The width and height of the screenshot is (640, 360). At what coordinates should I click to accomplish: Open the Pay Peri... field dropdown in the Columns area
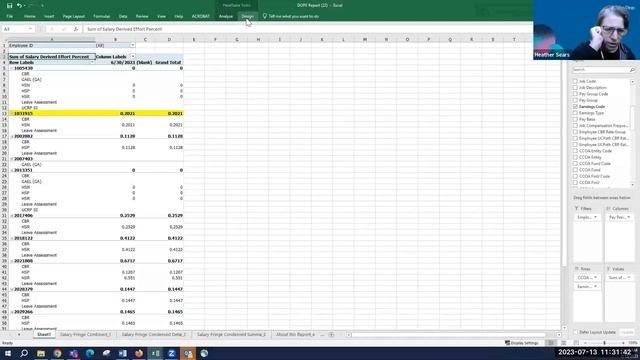pyautogui.click(x=629, y=218)
